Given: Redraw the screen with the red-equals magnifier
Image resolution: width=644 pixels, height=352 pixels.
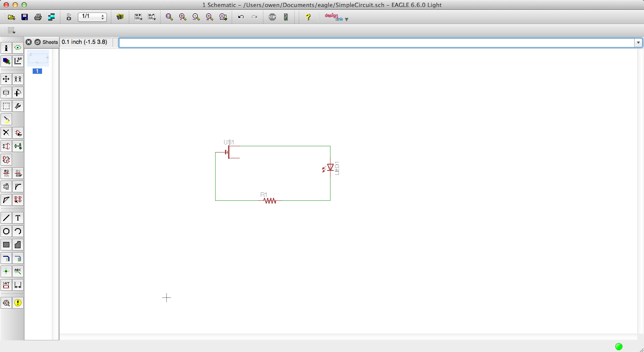Looking at the screenshot, I should pos(209,17).
